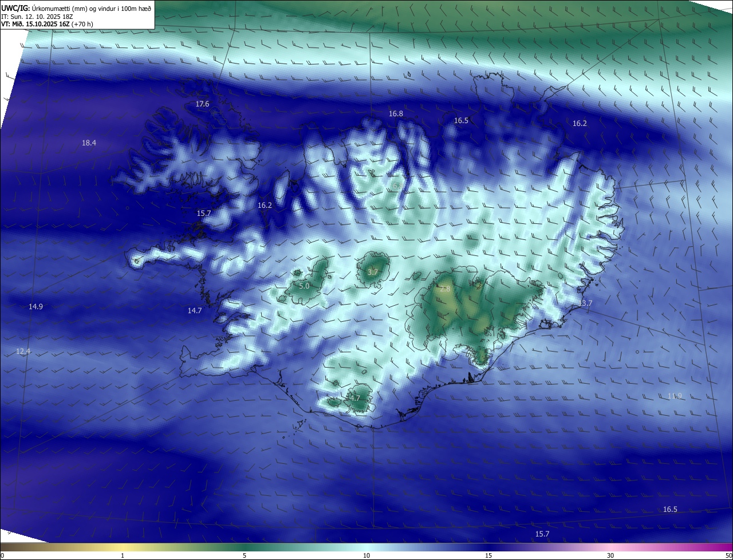Image resolution: width=733 pixels, height=560 pixels.
Task: Click the colour scale bar legend
Action: click(x=366, y=547)
